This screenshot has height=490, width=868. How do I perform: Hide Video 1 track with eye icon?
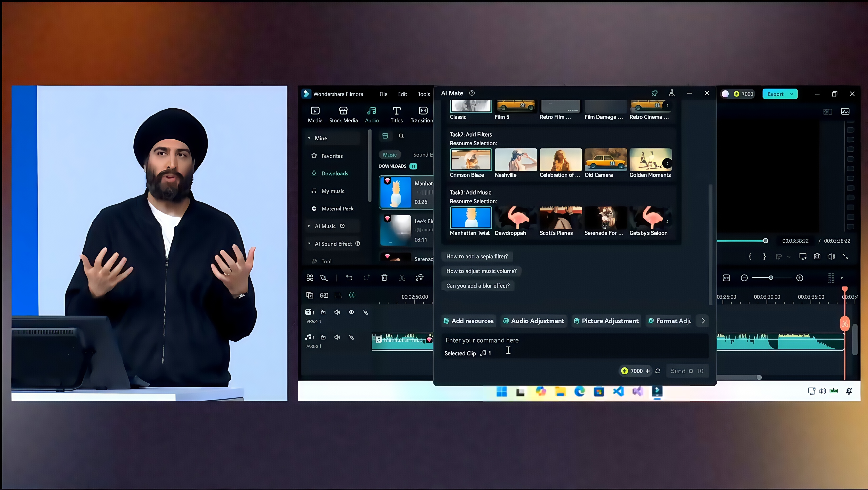point(351,312)
